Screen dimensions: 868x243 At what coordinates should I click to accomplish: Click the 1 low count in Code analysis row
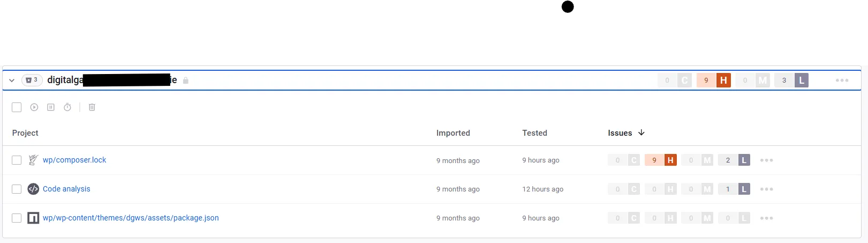coord(728,189)
